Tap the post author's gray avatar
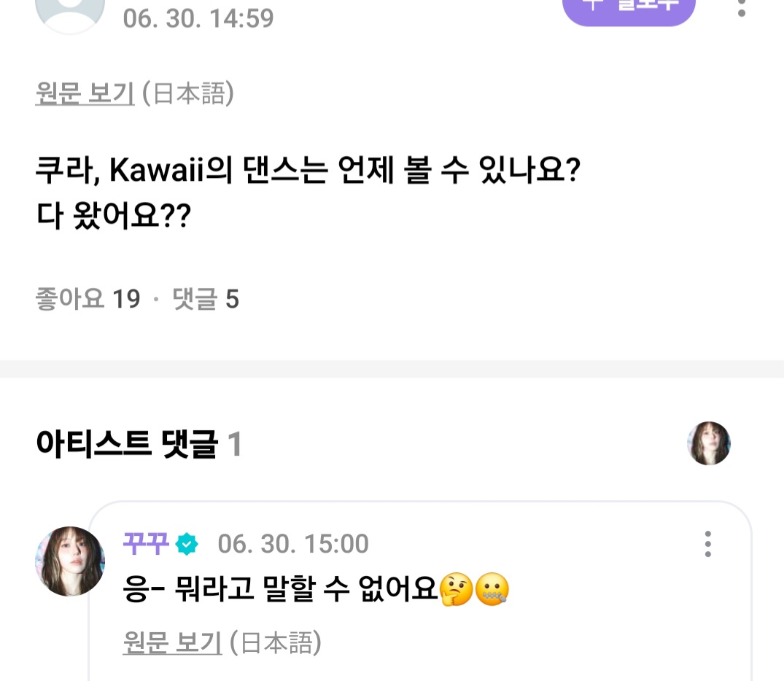The image size is (784, 681). point(70,13)
